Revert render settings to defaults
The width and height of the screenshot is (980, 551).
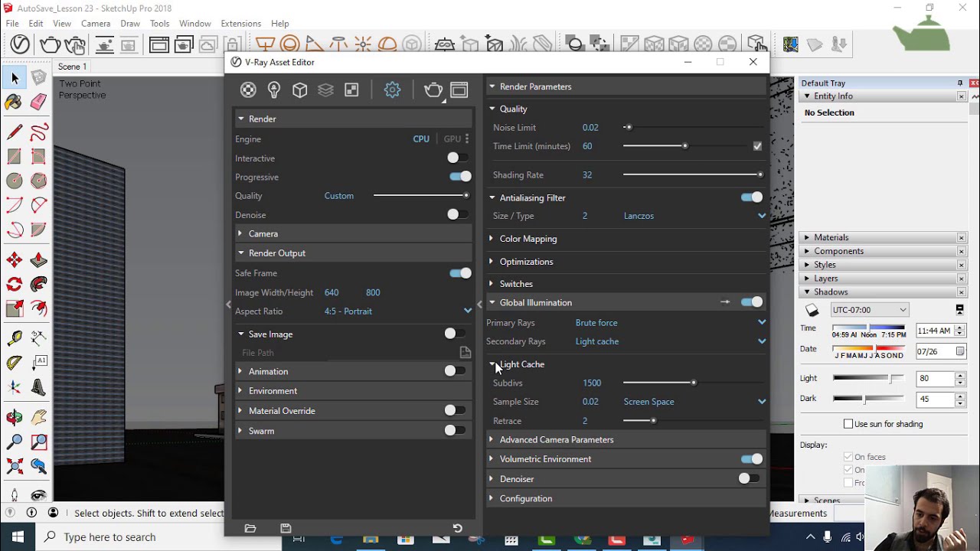point(457,528)
